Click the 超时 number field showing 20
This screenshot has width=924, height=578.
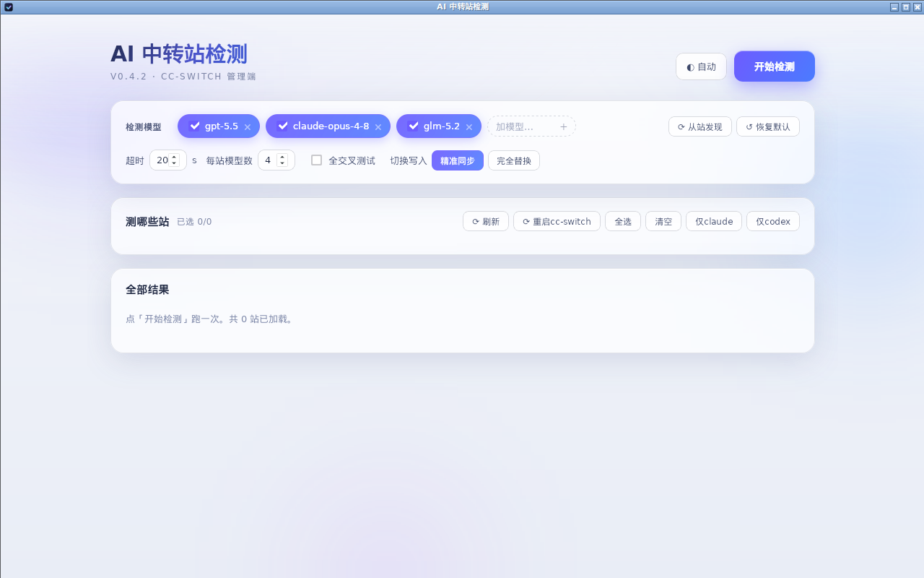pos(168,160)
